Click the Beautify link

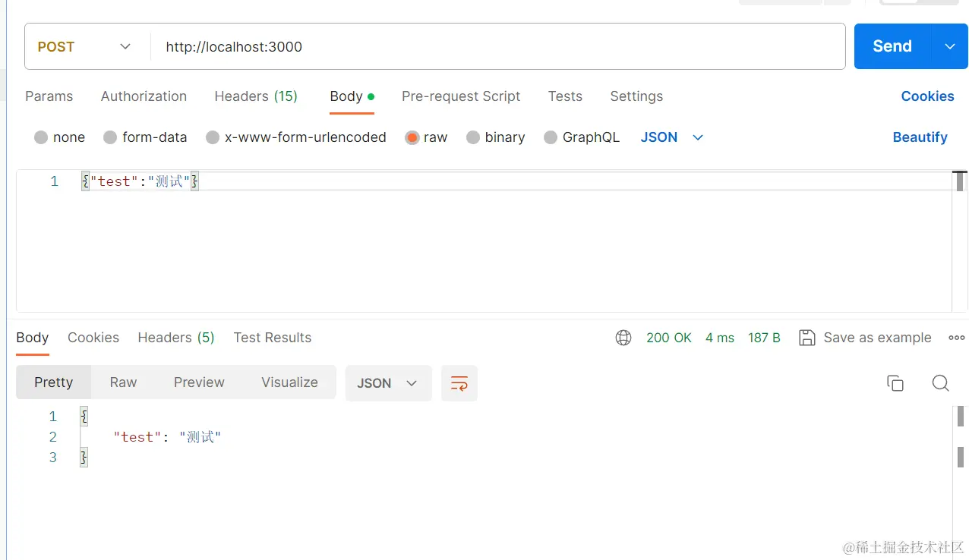point(920,137)
